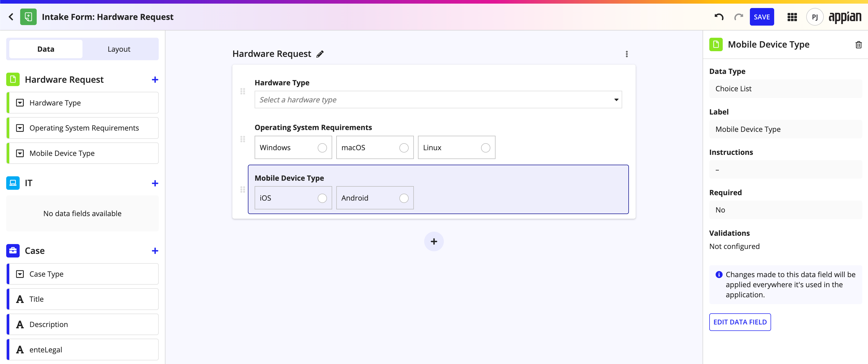Click the drag handle beside Operating System Requirements
Screen dimensions: 868x364
pyautogui.click(x=243, y=139)
